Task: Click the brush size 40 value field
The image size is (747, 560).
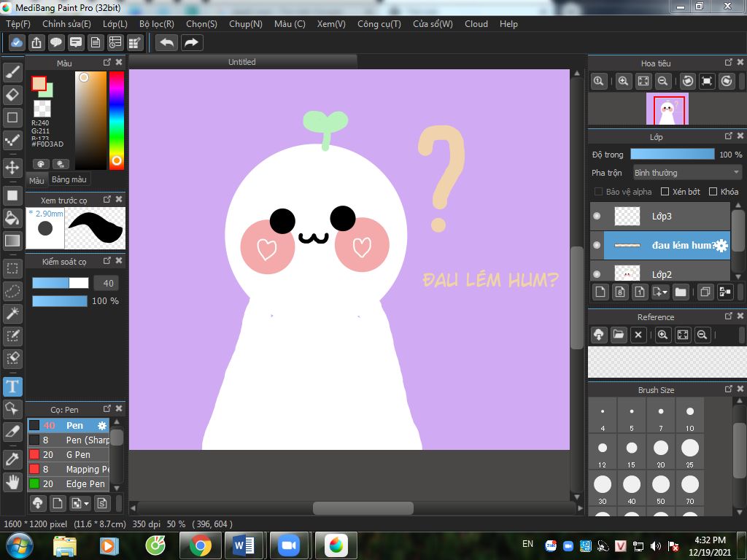Action: 107,284
